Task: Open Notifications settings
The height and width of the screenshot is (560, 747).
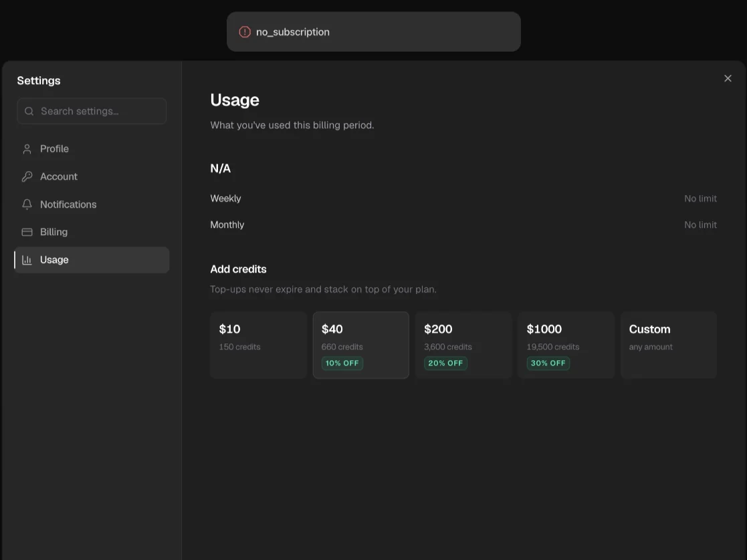Action: point(92,204)
